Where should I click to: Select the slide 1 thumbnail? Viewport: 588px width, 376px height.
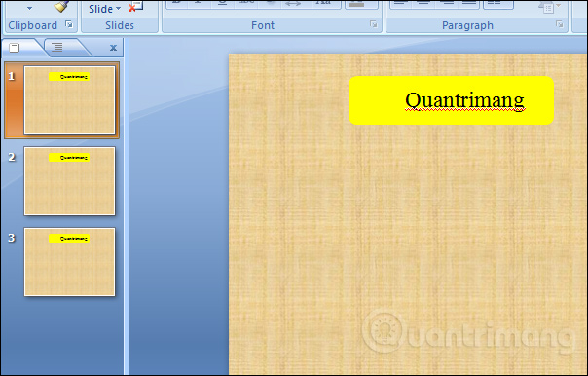click(70, 100)
